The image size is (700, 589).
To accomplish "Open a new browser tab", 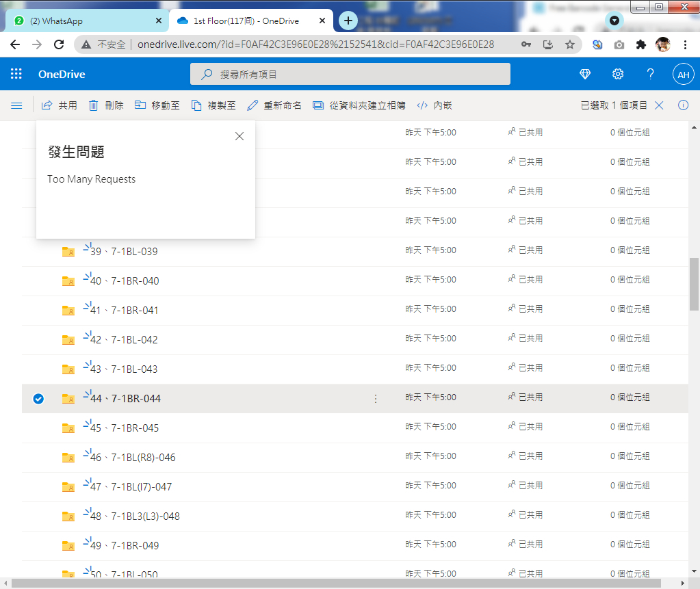I will point(348,21).
